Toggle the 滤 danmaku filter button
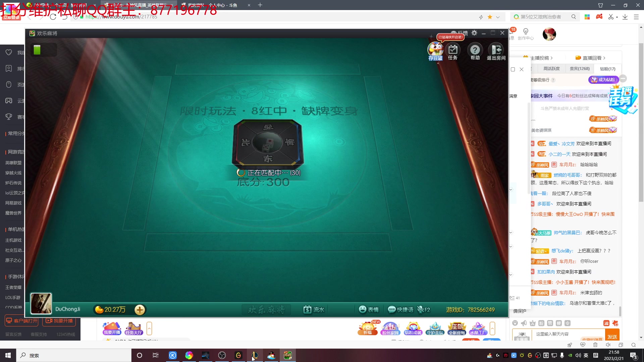 606,323
